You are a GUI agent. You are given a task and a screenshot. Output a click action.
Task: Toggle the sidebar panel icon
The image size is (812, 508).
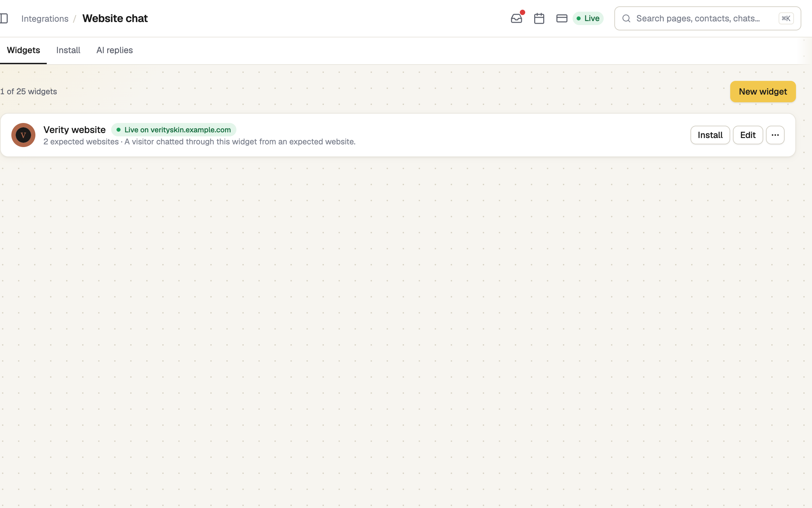point(4,18)
